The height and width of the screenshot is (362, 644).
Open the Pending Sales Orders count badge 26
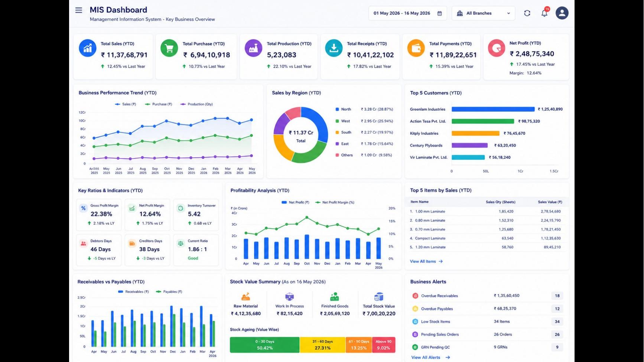pos(557,335)
